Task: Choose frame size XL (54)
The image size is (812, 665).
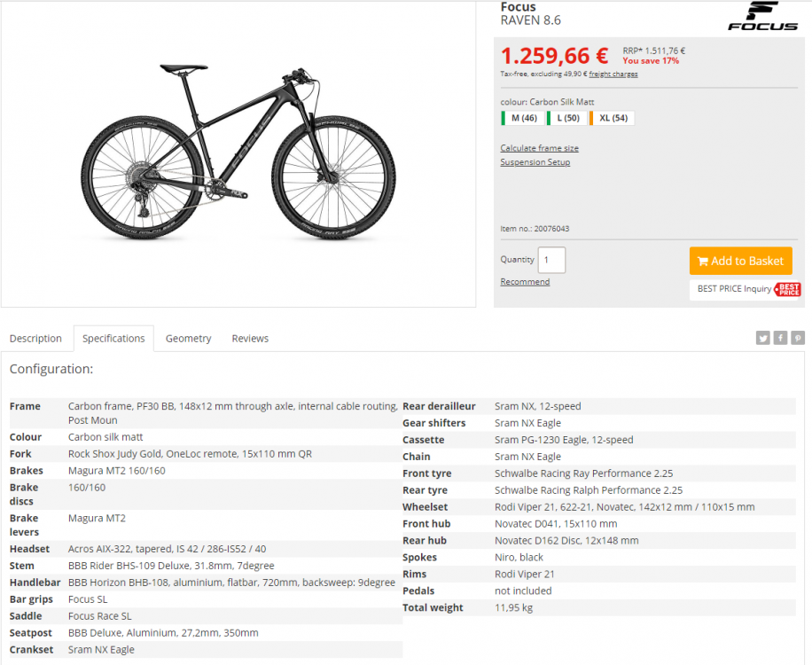Action: click(610, 118)
